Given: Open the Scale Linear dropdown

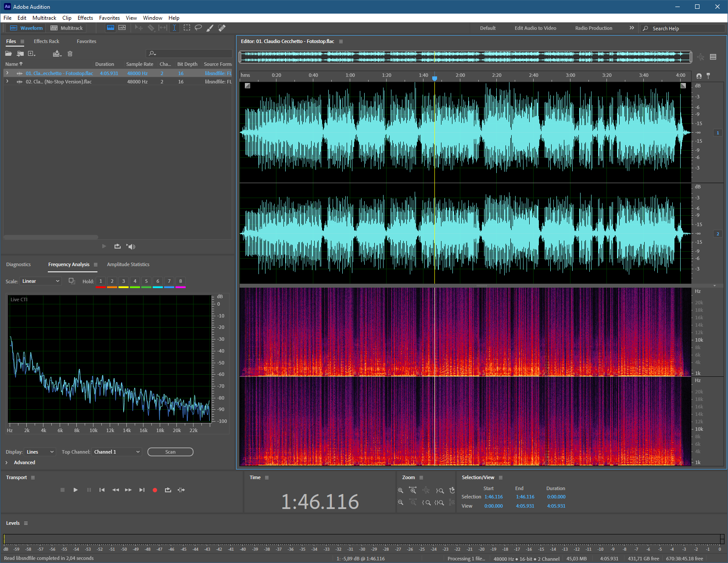Looking at the screenshot, I should (x=40, y=281).
